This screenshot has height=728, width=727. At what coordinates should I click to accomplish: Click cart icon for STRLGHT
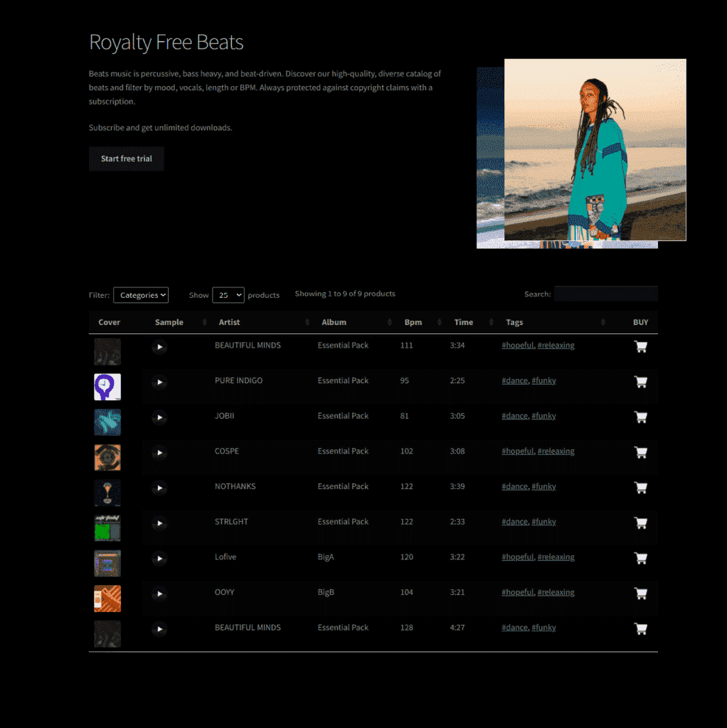click(x=640, y=523)
